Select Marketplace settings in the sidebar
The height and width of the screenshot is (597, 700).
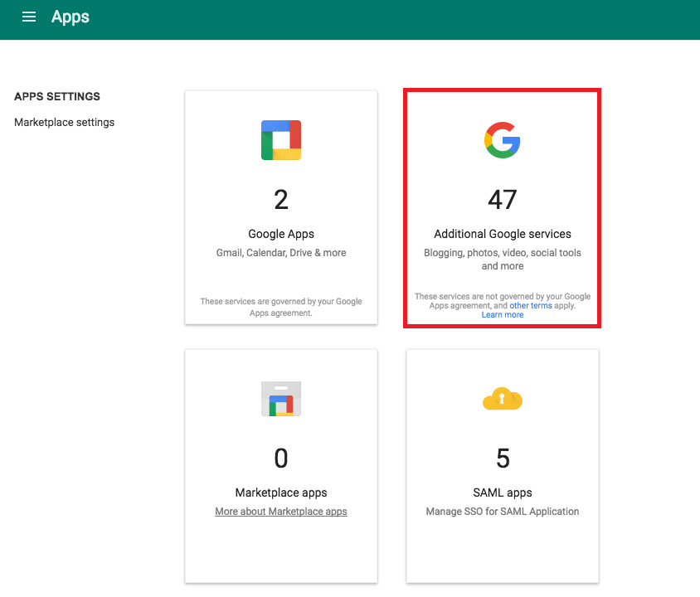click(64, 122)
